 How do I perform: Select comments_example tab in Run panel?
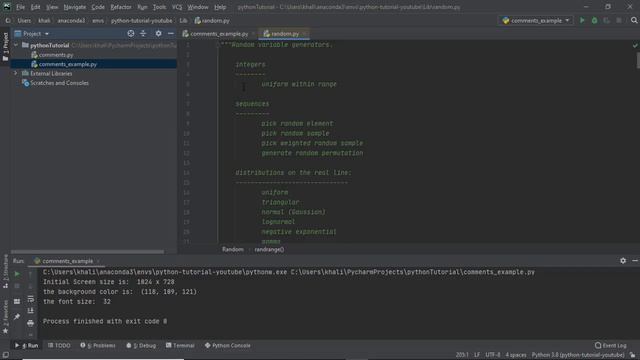67,261
